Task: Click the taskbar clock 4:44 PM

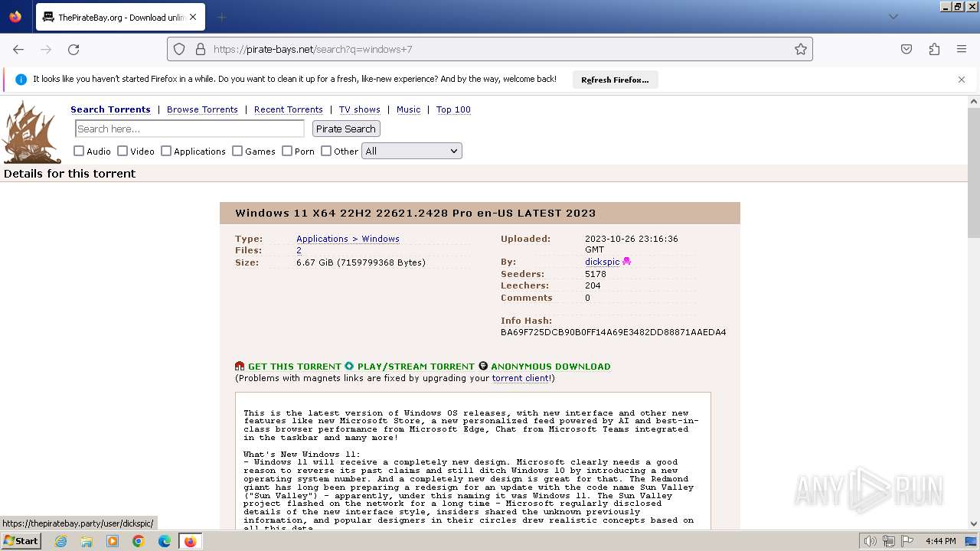Action: [x=940, y=541]
